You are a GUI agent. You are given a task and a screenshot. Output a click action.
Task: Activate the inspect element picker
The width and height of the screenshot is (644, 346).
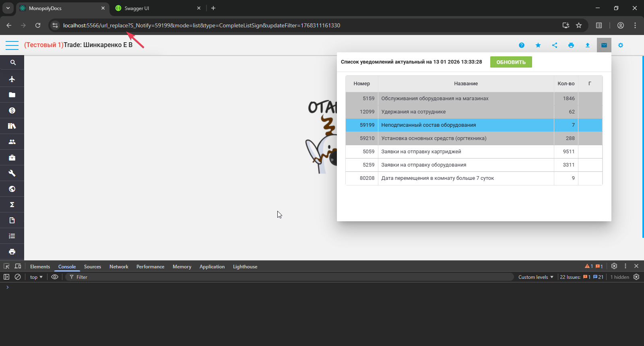coord(6,266)
